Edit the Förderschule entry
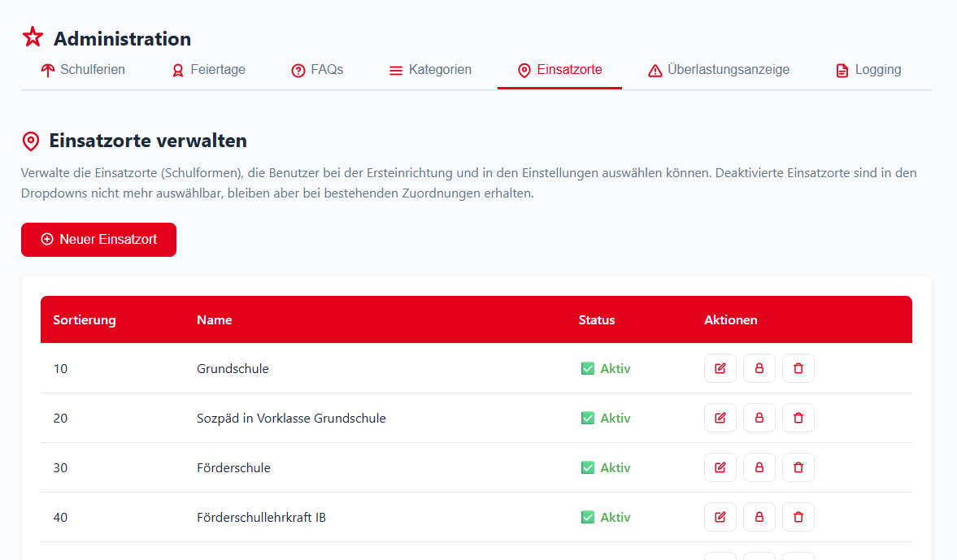 [x=720, y=467]
